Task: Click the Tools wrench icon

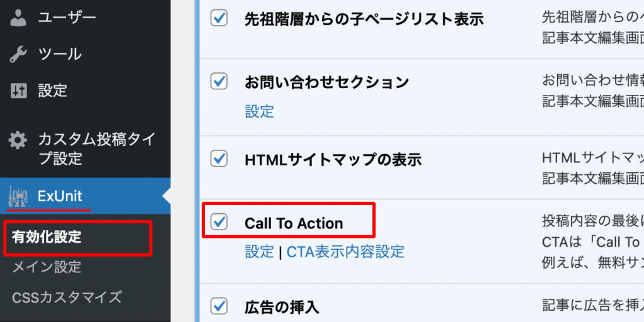Action: pyautogui.click(x=18, y=54)
